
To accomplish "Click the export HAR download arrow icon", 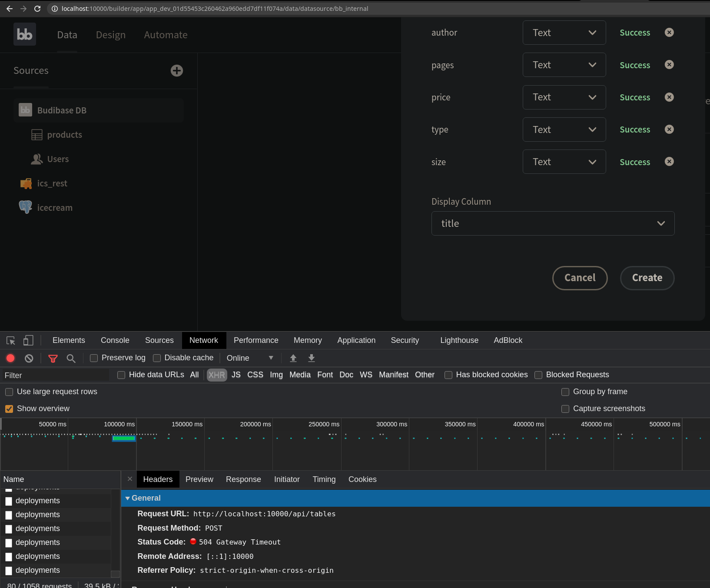I will click(x=312, y=358).
